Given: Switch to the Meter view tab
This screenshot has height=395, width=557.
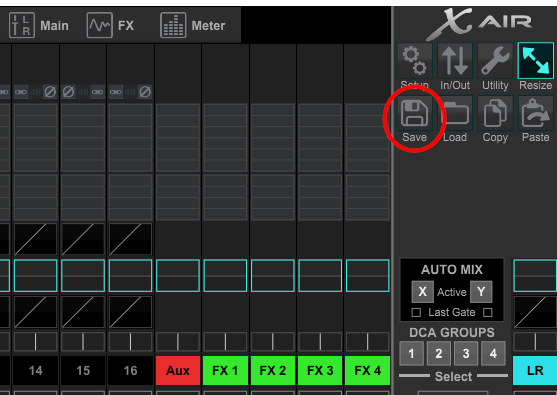Looking at the screenshot, I should pos(193,25).
